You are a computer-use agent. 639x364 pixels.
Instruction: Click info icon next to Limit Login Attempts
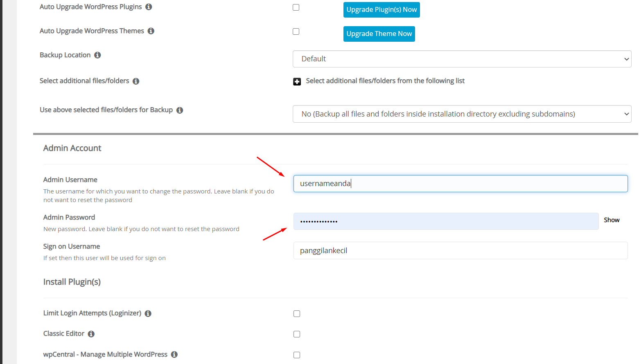[x=148, y=314]
